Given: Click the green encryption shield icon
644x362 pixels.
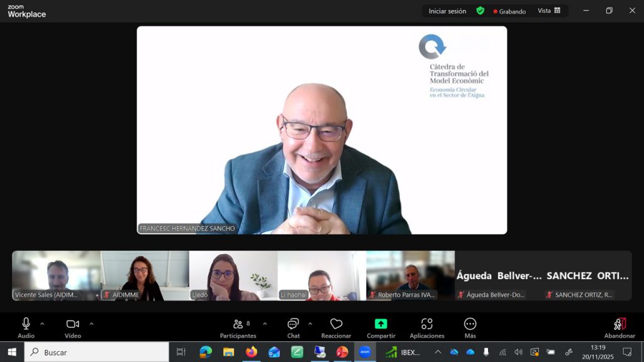Looking at the screenshot, I should pyautogui.click(x=480, y=11).
